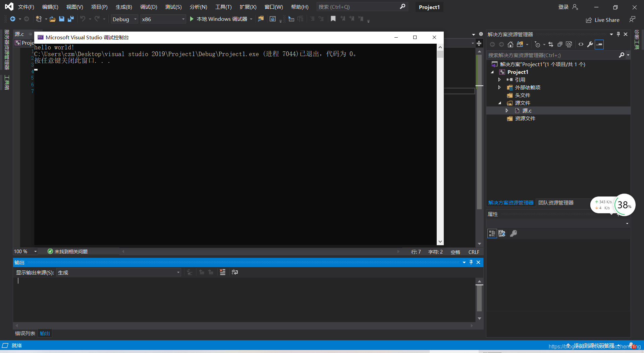Collapse All in Solution Explorer
This screenshot has height=353, width=644.
tap(560, 44)
